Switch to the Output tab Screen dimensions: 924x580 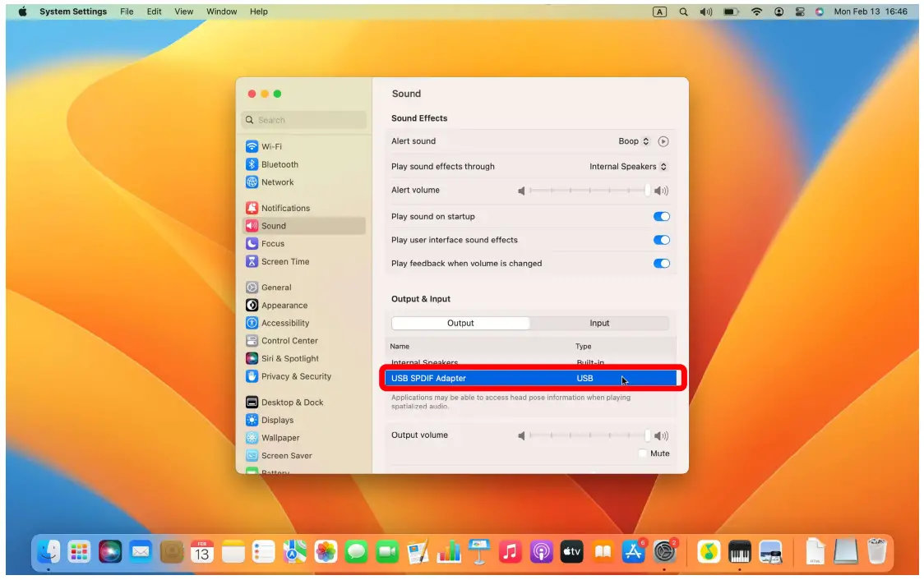click(460, 323)
